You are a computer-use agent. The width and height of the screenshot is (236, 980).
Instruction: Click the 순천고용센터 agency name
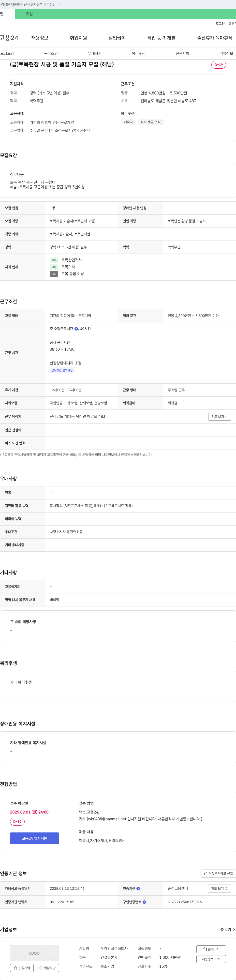[178, 889]
